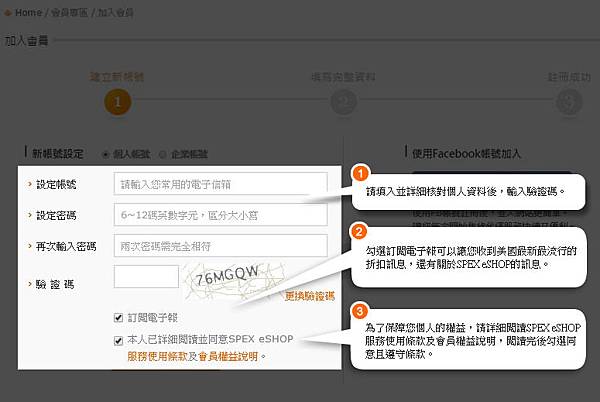Focus the 設定帳號 email input field

[220, 184]
